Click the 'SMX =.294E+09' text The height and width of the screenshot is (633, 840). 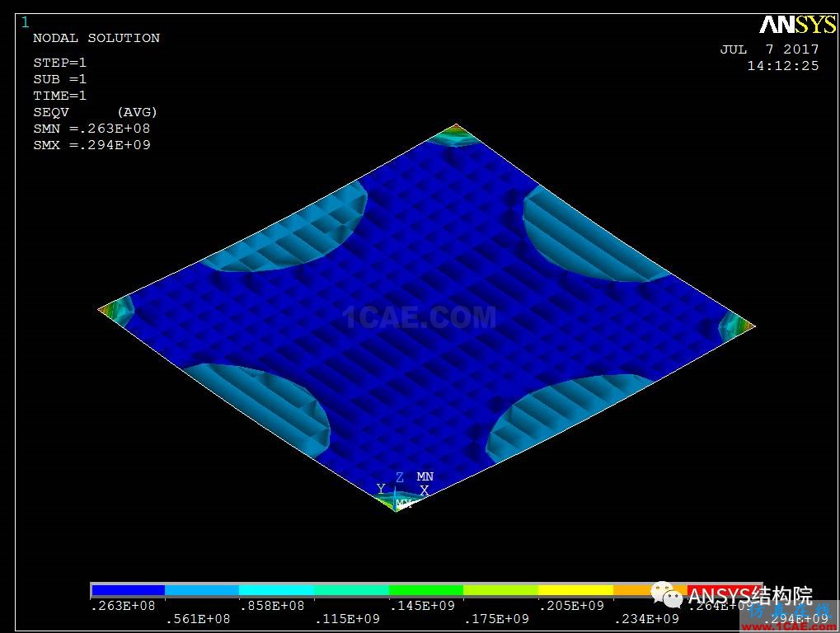[92, 145]
